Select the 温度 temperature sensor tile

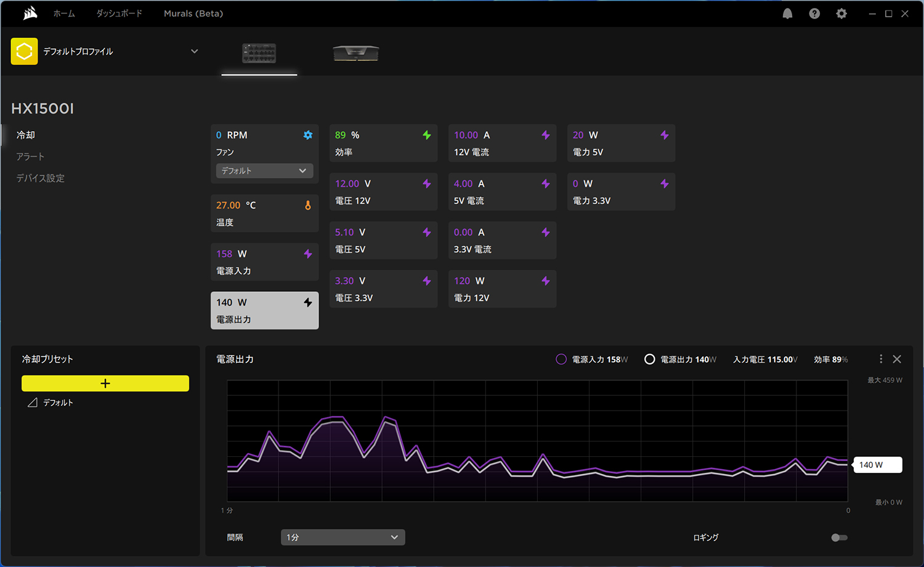[264, 213]
